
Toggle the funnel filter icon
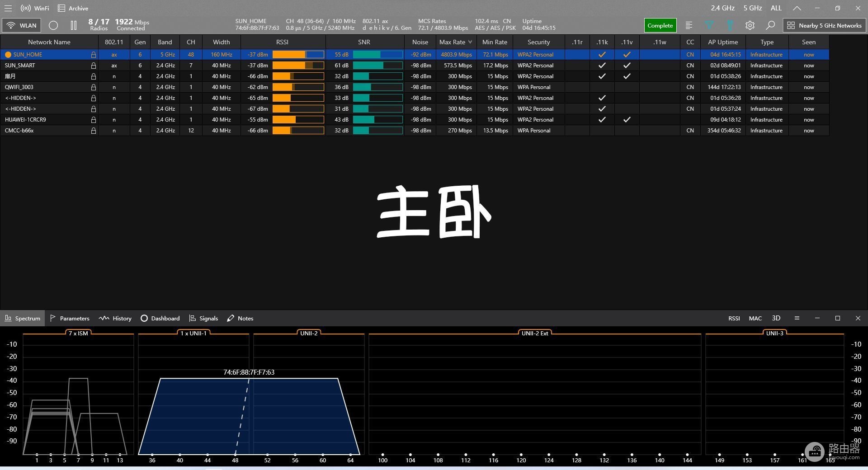pyautogui.click(x=709, y=25)
